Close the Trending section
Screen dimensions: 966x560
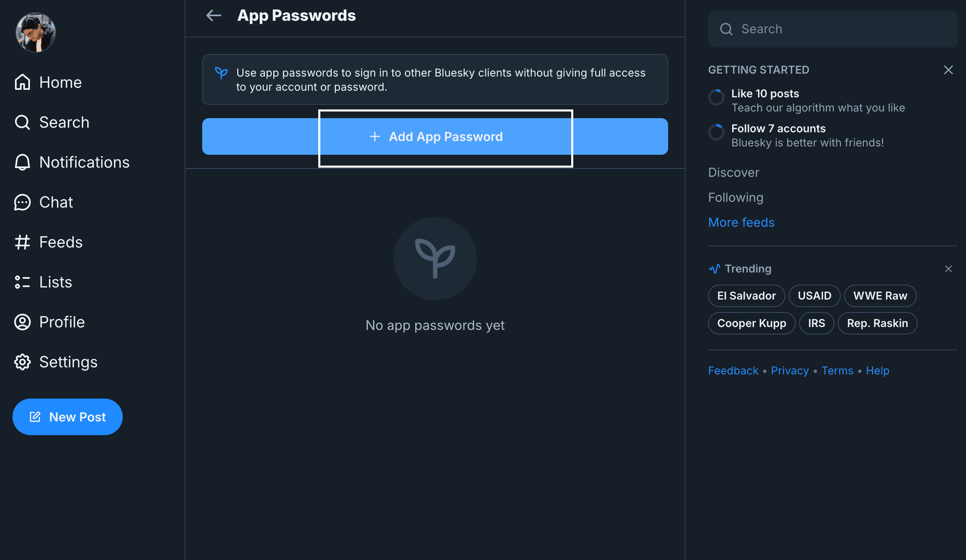949,269
